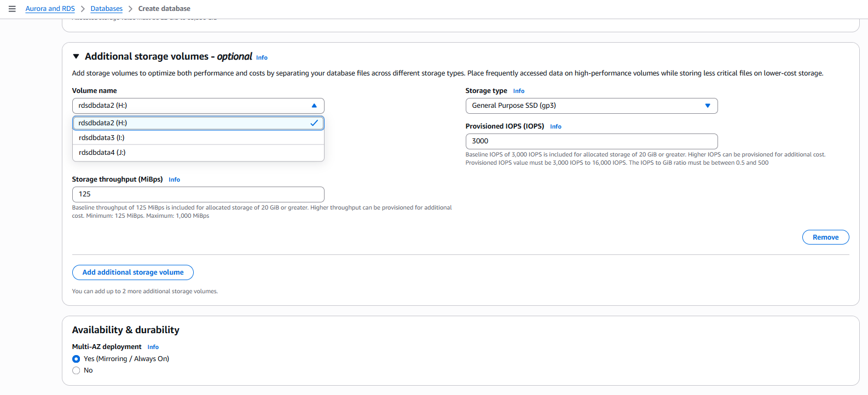868x395 pixels.
Task: Focus the Storage throughput input field
Action: (198, 194)
